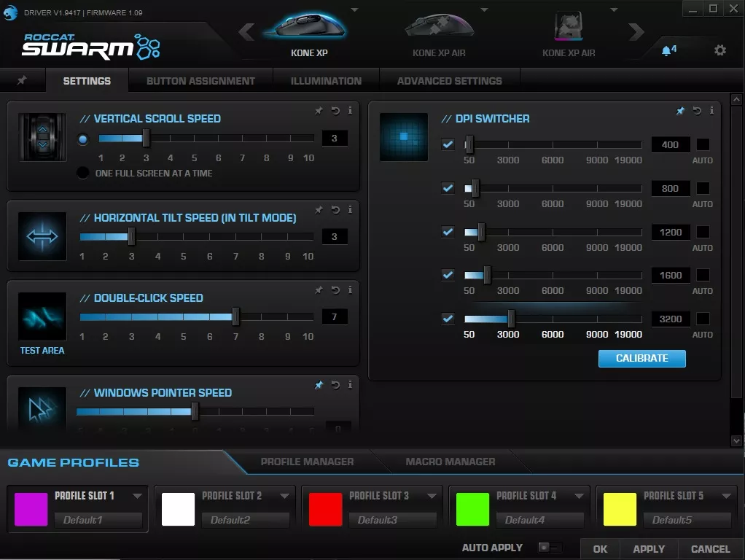Image resolution: width=745 pixels, height=560 pixels.
Task: Open the Macro Manager tab
Action: (450, 462)
